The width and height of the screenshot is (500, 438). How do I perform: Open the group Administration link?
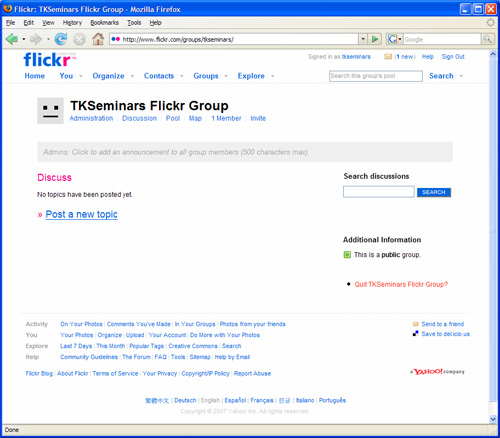click(91, 118)
